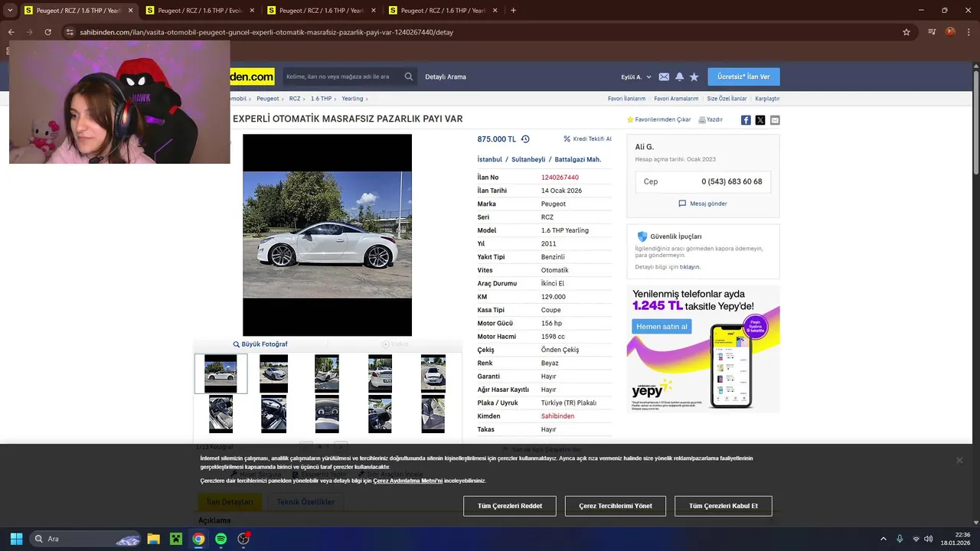
Task: Open price history clock icon
Action: click(x=525, y=139)
